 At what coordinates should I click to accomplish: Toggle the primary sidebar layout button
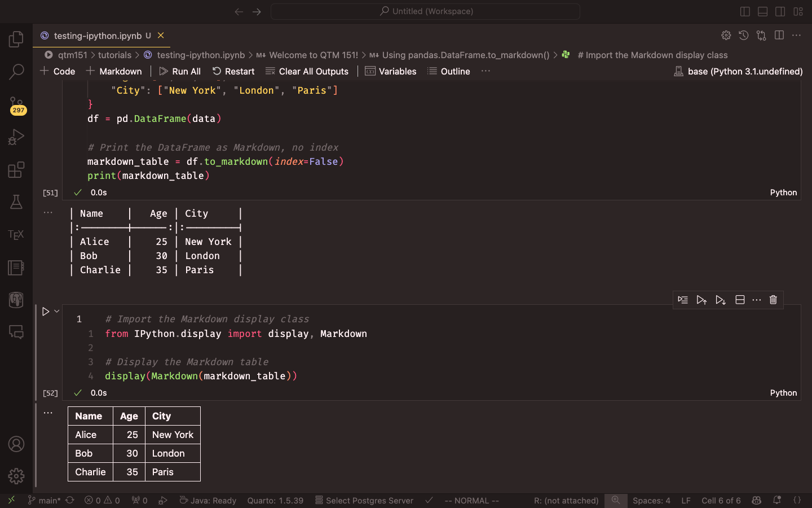[745, 11]
